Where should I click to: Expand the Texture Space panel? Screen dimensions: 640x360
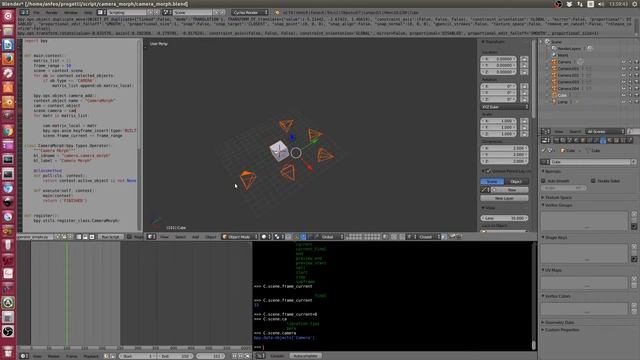coord(557,197)
